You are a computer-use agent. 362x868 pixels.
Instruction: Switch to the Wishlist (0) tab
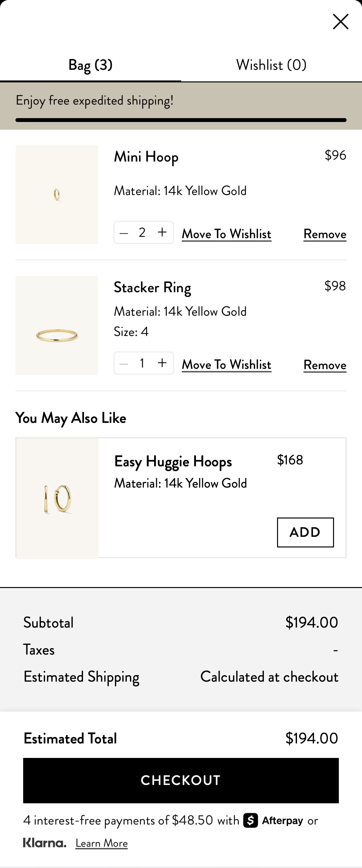271,65
